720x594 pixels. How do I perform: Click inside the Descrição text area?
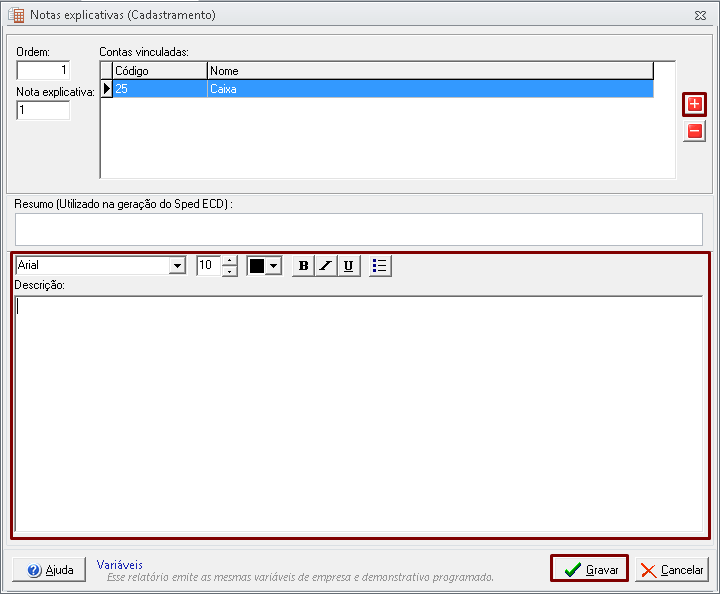click(x=359, y=414)
